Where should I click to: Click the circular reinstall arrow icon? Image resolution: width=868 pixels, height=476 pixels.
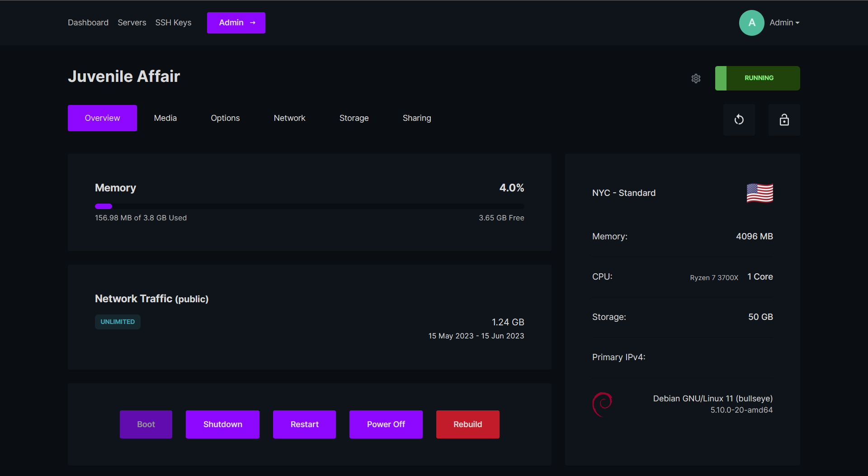click(x=739, y=119)
